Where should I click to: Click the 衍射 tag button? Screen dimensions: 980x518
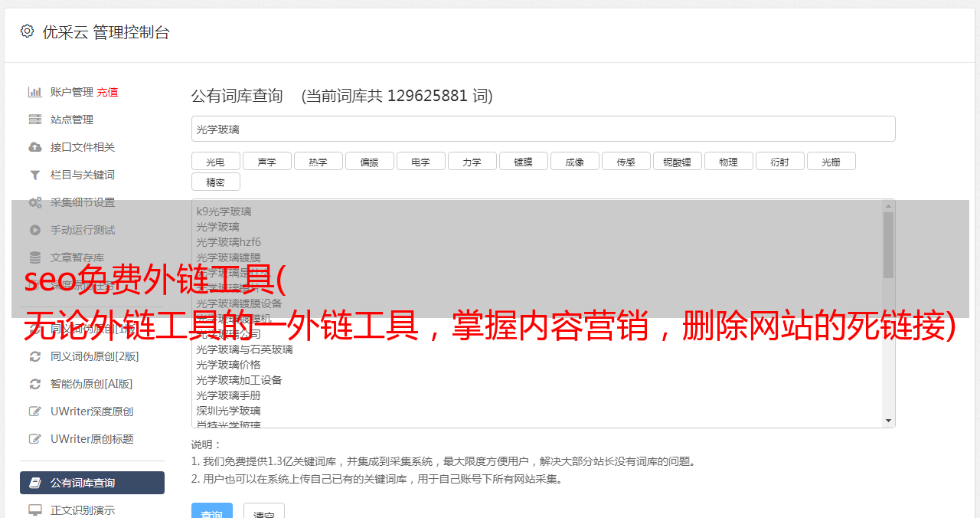779,161
